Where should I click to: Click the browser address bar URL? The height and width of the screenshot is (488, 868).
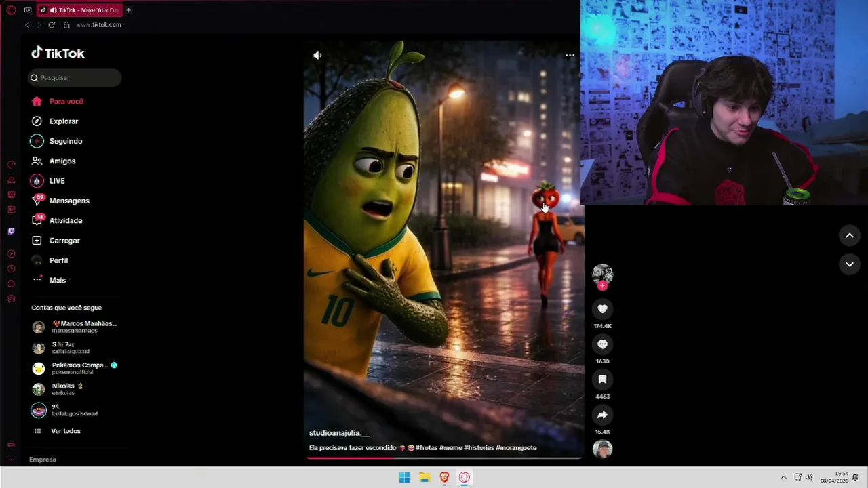tap(98, 25)
